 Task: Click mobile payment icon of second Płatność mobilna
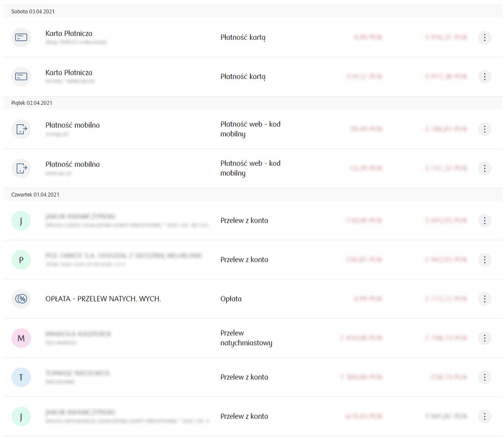tap(21, 168)
